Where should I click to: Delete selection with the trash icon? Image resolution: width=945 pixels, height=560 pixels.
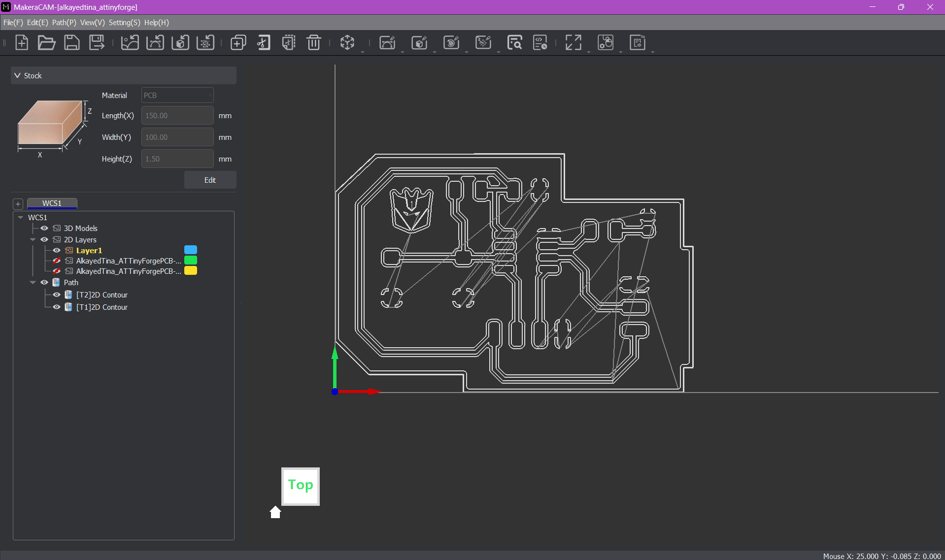point(314,43)
